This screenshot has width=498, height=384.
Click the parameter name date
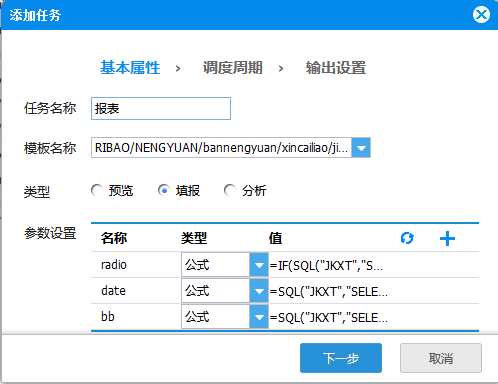(113, 291)
